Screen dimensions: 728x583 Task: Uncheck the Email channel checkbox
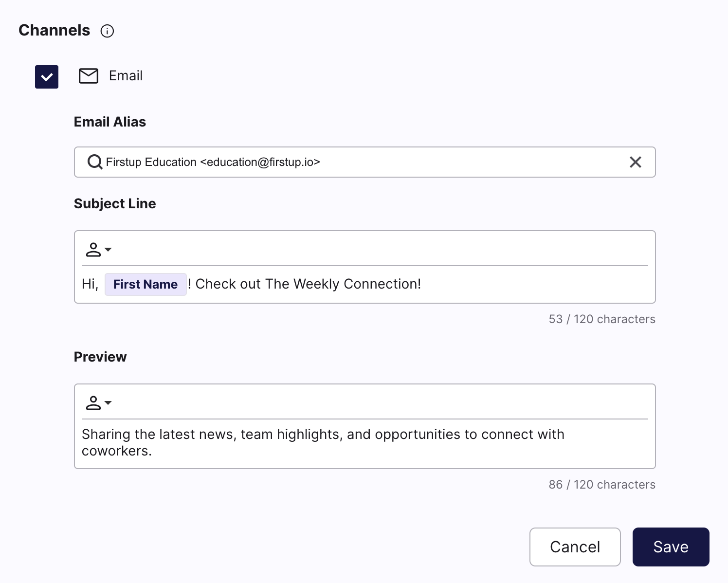pos(47,77)
